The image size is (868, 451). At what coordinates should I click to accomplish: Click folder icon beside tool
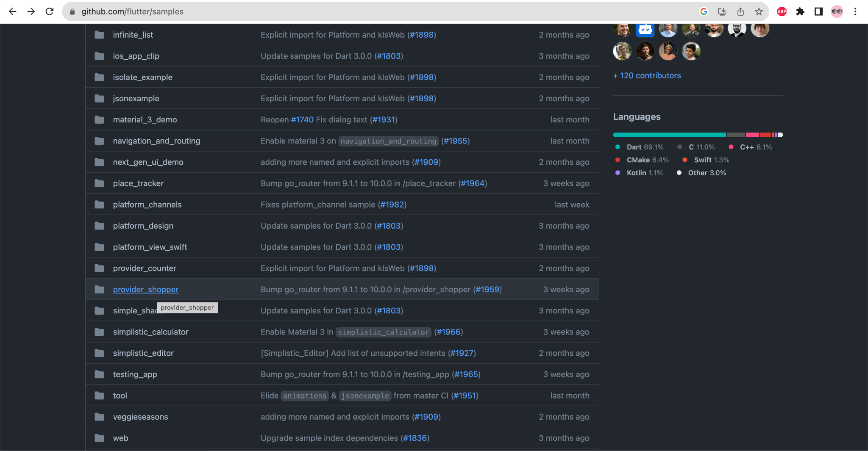tap(99, 395)
